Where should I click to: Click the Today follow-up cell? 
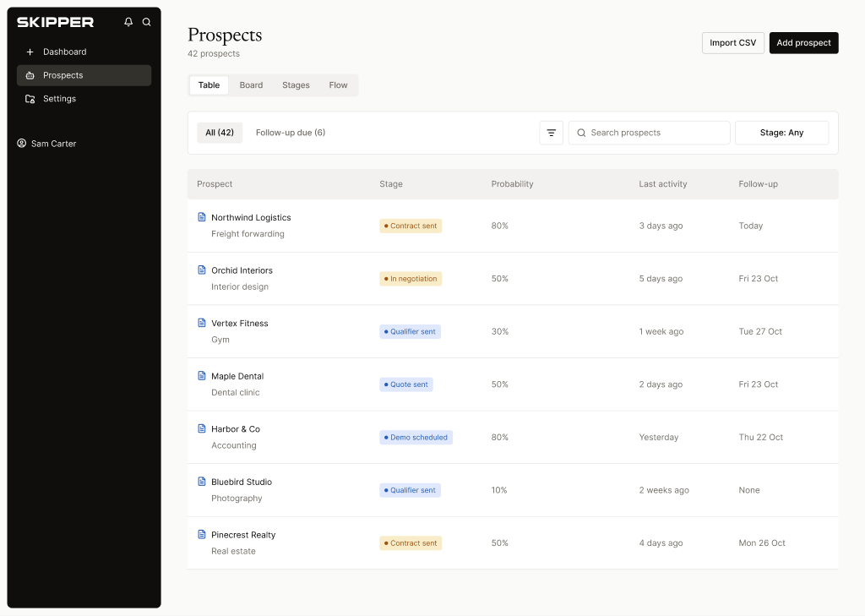pos(750,226)
